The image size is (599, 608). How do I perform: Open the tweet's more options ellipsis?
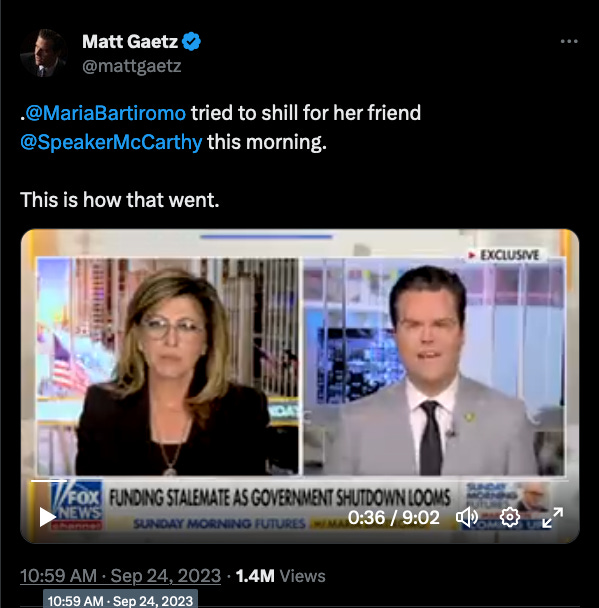(x=569, y=41)
